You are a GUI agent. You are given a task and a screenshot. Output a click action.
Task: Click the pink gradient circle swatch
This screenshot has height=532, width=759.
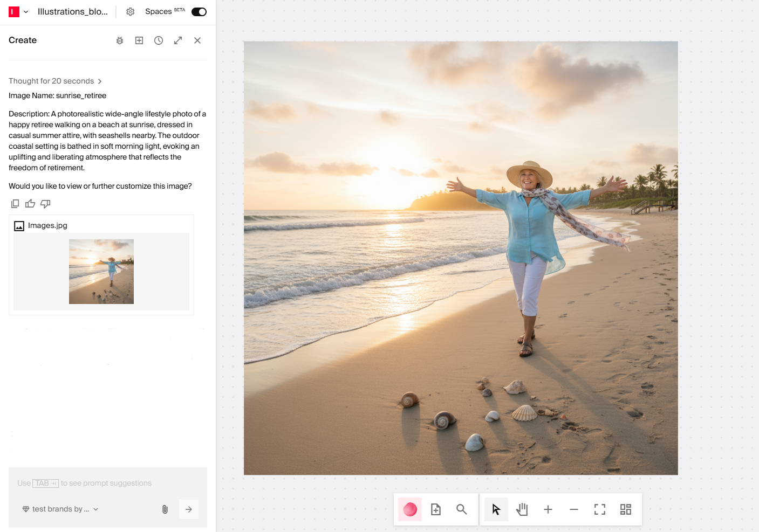(x=410, y=509)
